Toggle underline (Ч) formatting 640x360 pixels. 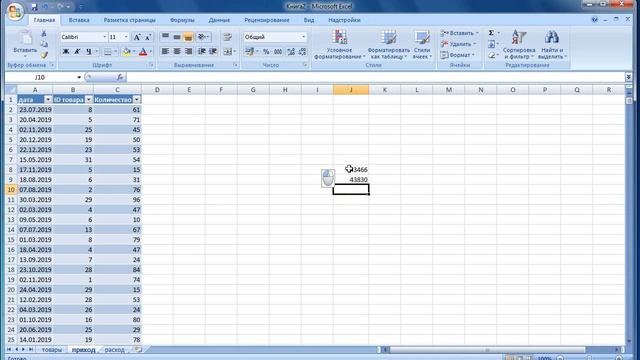point(89,52)
